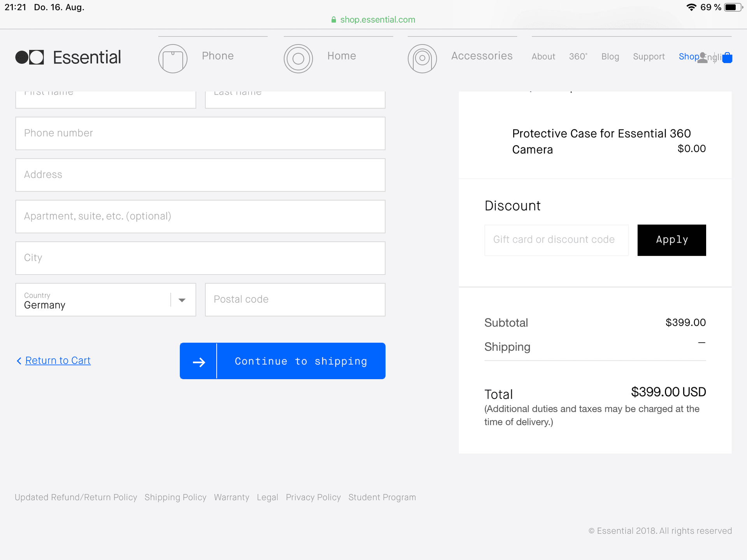Viewport: 747px width, 560px height.
Task: Click the Subtotal $399.00 value
Action: [686, 322]
